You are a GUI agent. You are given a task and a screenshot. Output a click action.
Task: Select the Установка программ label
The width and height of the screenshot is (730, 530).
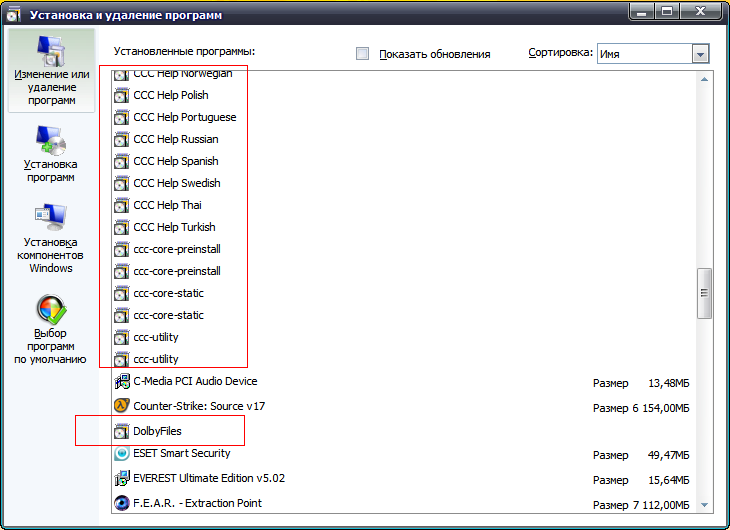point(51,171)
